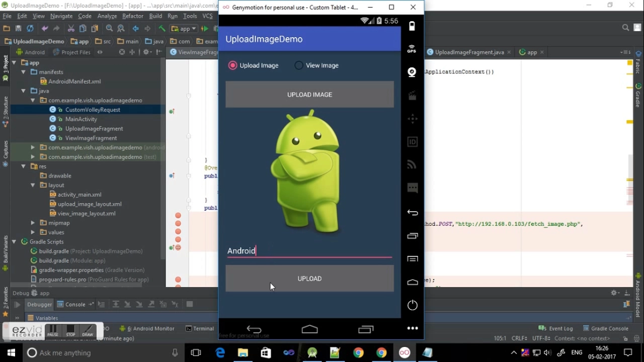The image size is (644, 362).
Task: Click the scroll-from-source target icon
Action: click(x=122, y=52)
